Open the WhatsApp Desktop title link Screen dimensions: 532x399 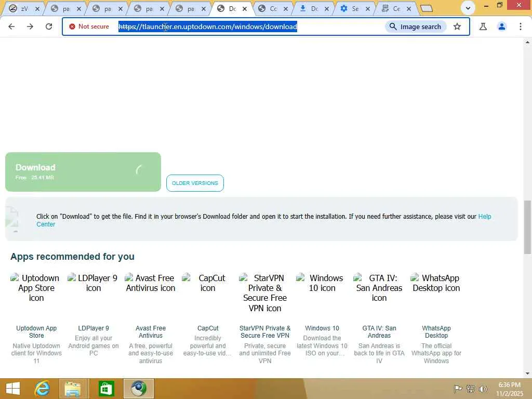(x=436, y=332)
